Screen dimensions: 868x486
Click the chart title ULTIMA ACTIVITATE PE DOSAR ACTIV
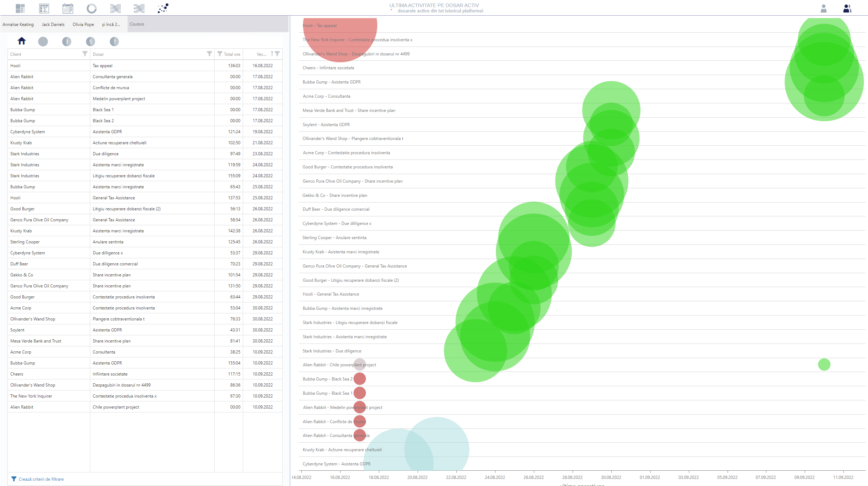tap(434, 5)
